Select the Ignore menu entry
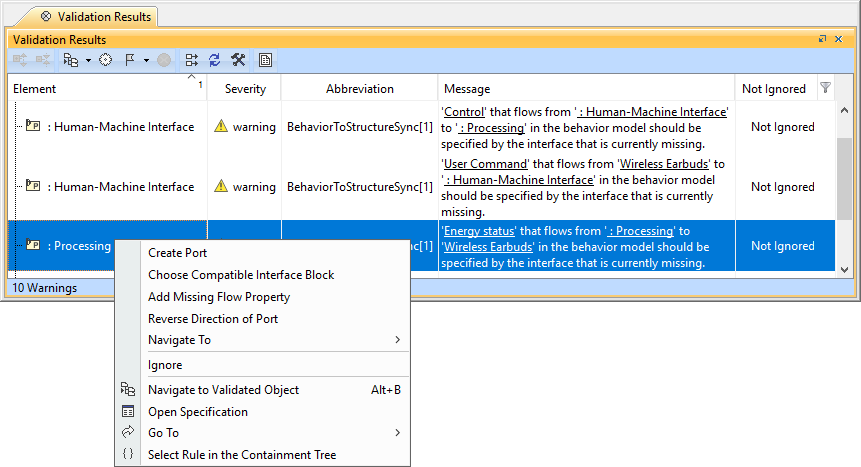This screenshot has height=467, width=861. pyautogui.click(x=165, y=365)
